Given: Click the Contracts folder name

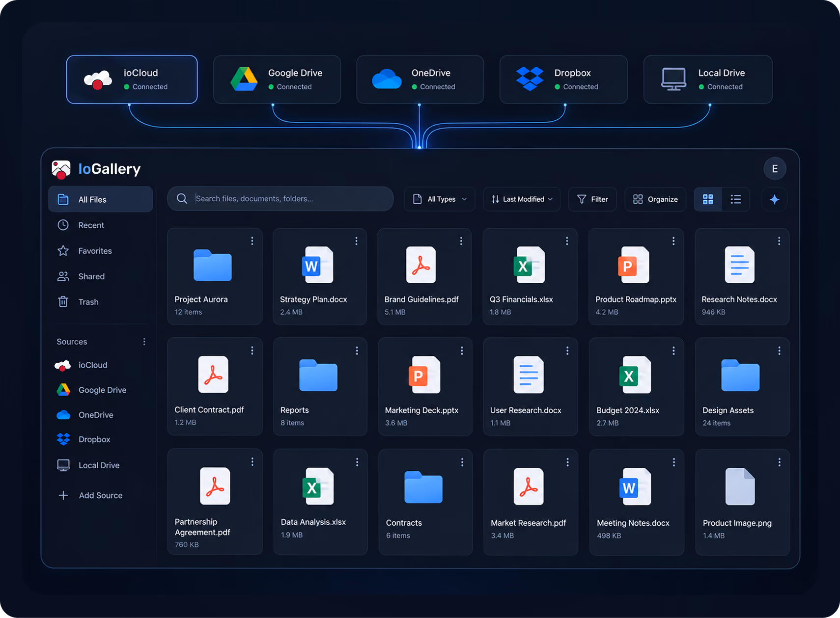Looking at the screenshot, I should click(x=404, y=523).
